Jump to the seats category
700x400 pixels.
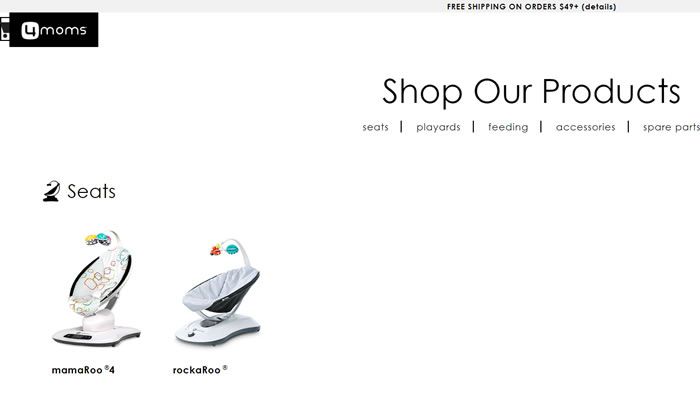(375, 127)
